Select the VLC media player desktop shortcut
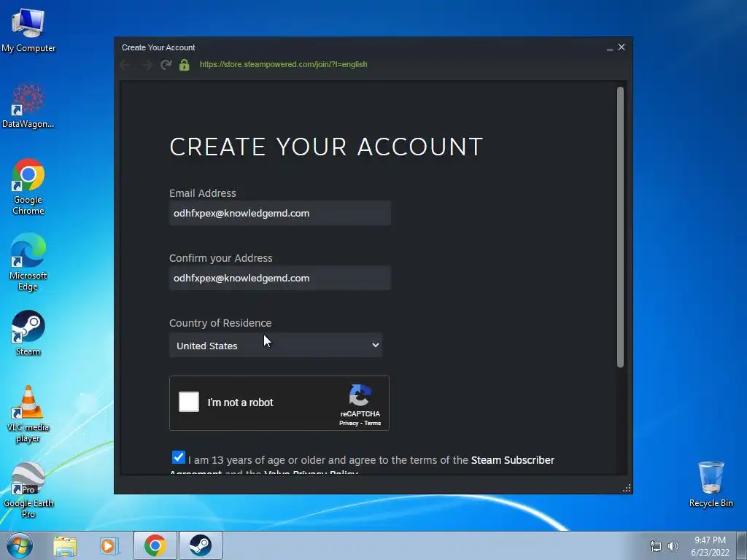747x560 pixels. pyautogui.click(x=28, y=414)
